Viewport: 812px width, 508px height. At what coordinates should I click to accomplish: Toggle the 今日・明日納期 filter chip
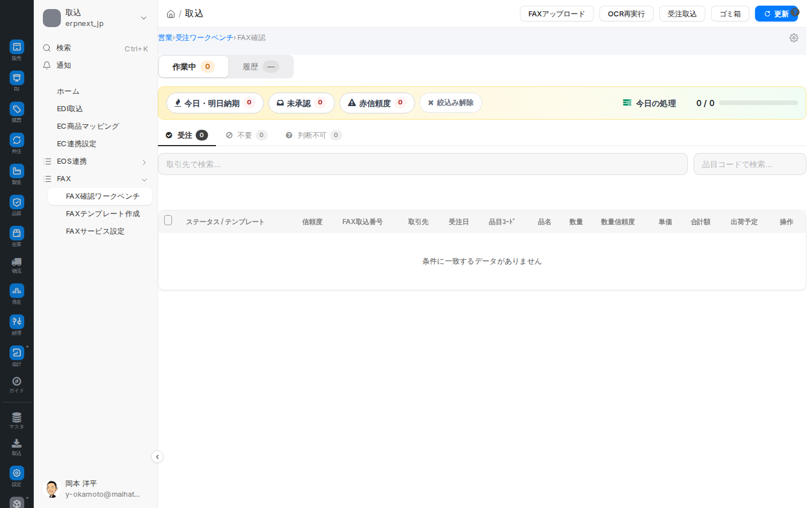(215, 103)
